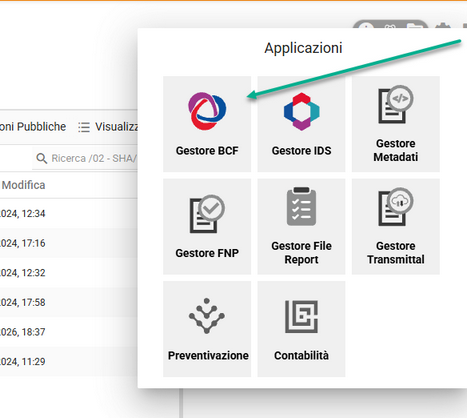Select the row modified at 17:16
This screenshot has height=418, width=467.
pos(69,243)
